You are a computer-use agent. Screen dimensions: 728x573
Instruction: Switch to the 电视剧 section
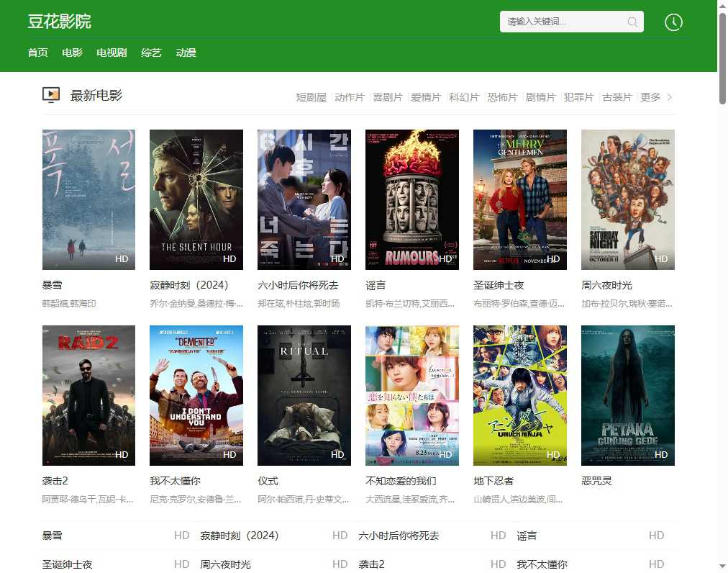[112, 53]
